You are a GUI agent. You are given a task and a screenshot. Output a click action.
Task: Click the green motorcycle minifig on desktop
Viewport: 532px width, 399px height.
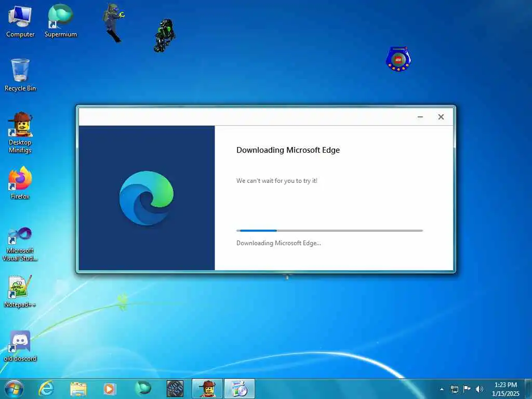coord(165,36)
